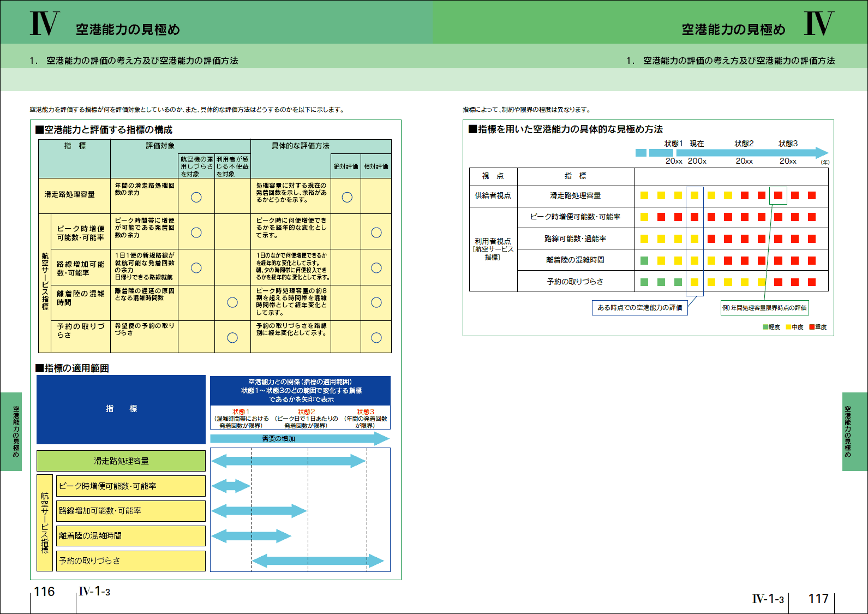The image size is (868, 614).
Task: Click the 需要の増加 right-pointing arrow
Action: point(300,438)
